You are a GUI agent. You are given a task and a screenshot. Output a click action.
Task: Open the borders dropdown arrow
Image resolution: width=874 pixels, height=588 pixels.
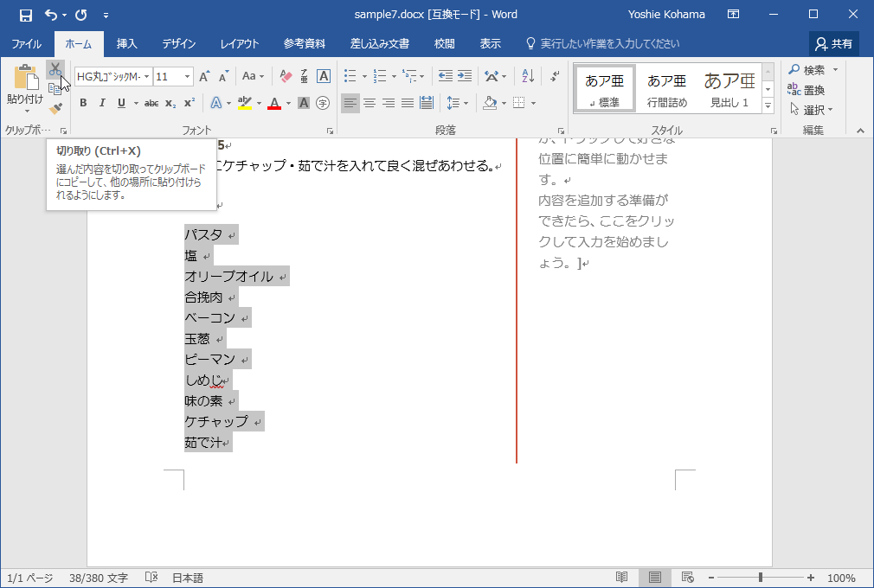(533, 103)
